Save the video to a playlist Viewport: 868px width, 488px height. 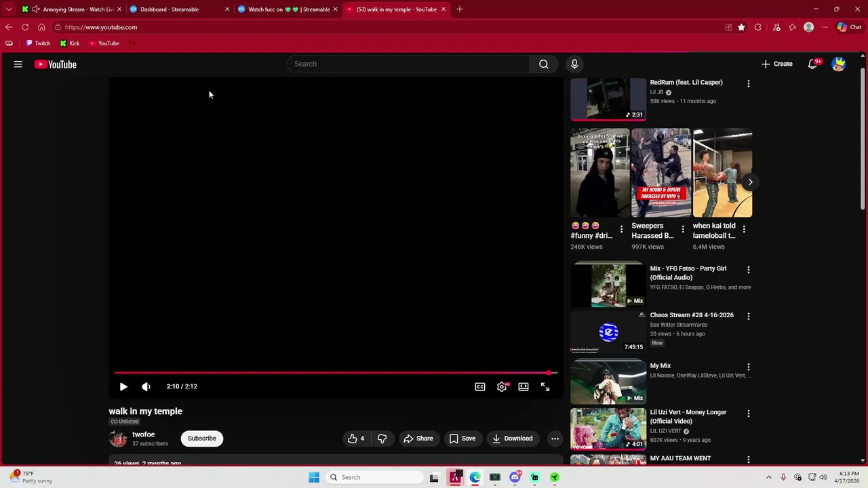(x=462, y=439)
